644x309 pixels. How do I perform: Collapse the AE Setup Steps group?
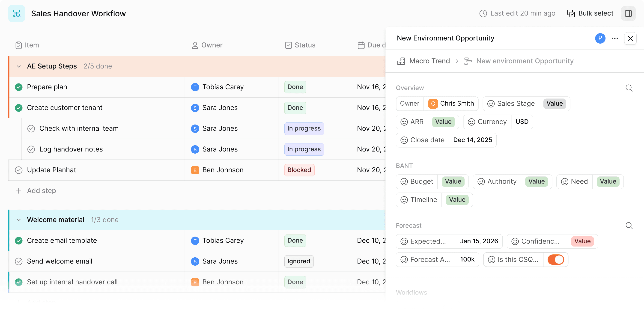[x=19, y=66]
